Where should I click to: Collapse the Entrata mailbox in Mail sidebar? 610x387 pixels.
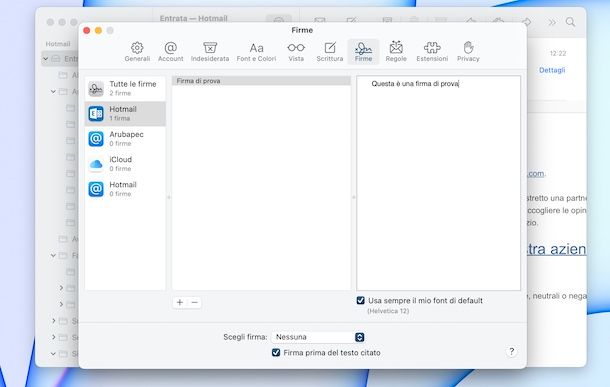pyautogui.click(x=46, y=59)
